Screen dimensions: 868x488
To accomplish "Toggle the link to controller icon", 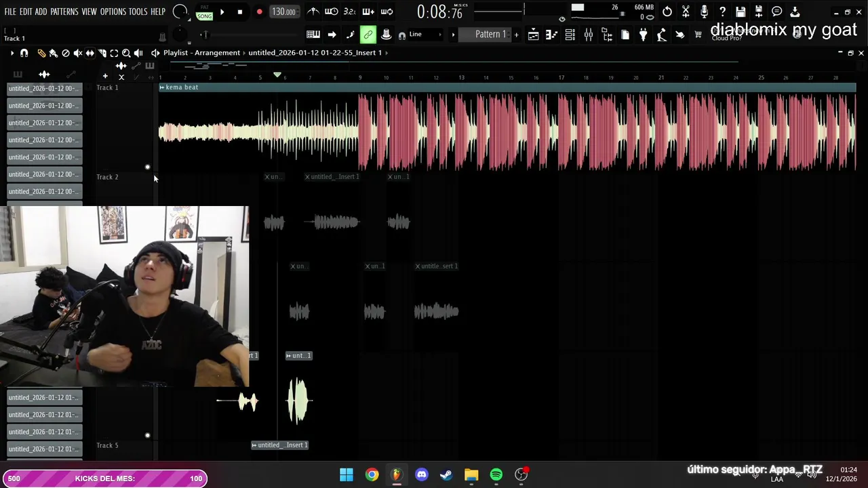I will (x=368, y=35).
